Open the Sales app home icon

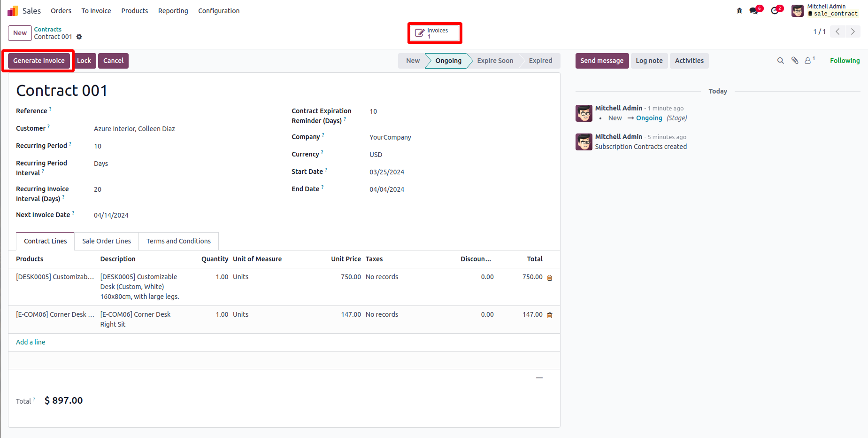tap(13, 11)
